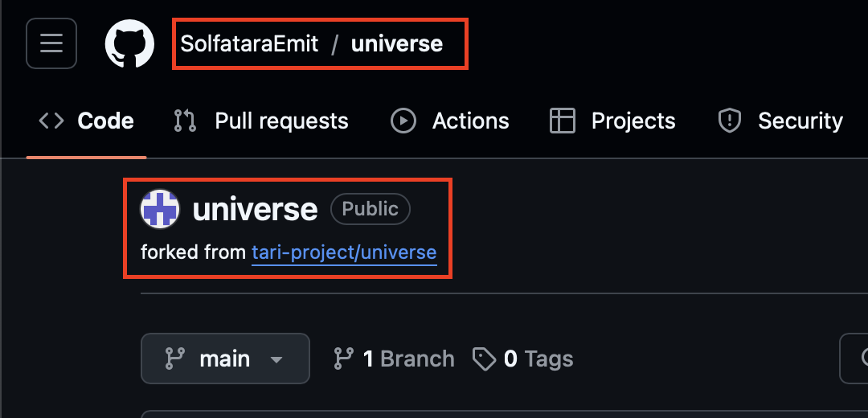Screen dimensions: 868x418
Task: Click the tag icon beside 0 Tags
Action: point(484,359)
